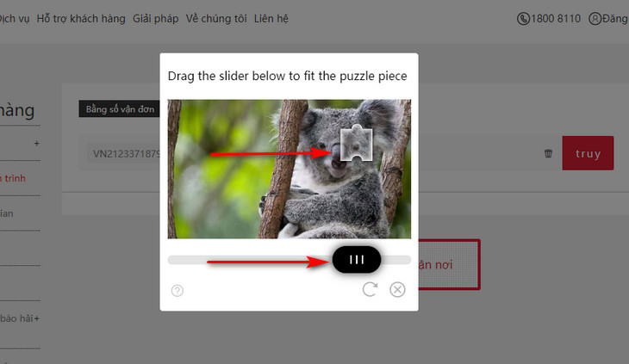The width and height of the screenshot is (629, 364).
Task: Expand the sidebar plus item
Action: [36, 143]
